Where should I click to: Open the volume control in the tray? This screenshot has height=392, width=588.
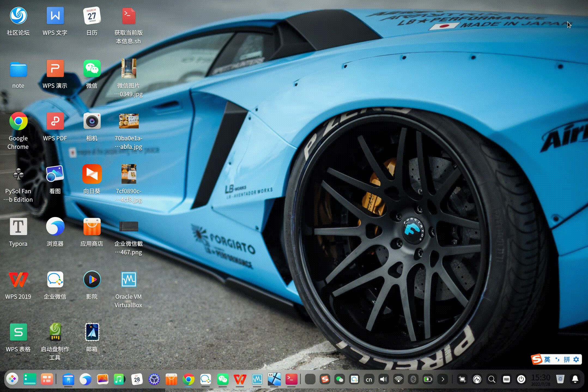[384, 379]
